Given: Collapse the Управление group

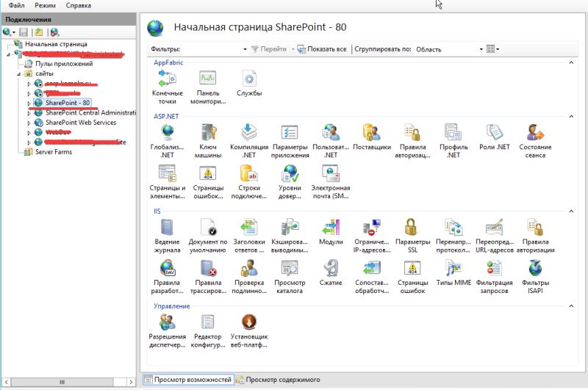Looking at the screenshot, I should (x=571, y=306).
